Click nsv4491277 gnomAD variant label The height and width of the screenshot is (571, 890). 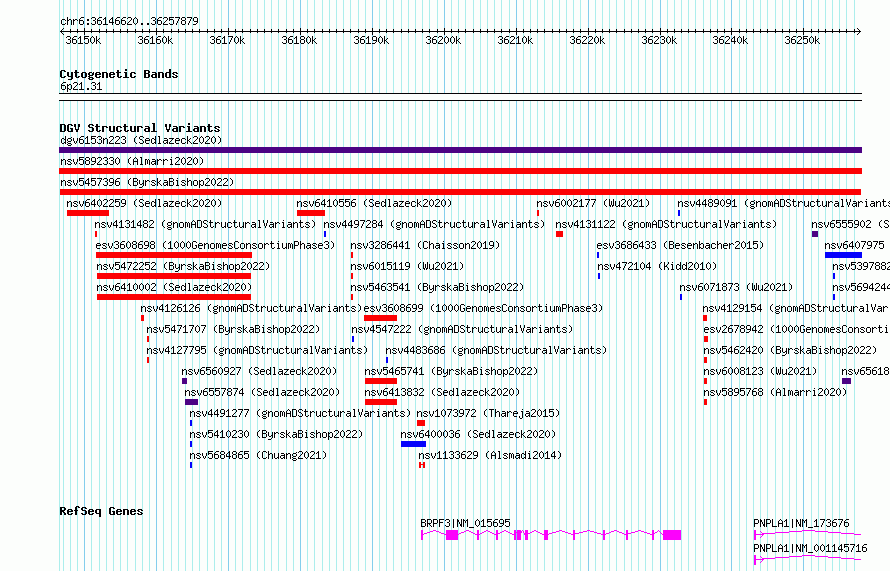coord(300,413)
